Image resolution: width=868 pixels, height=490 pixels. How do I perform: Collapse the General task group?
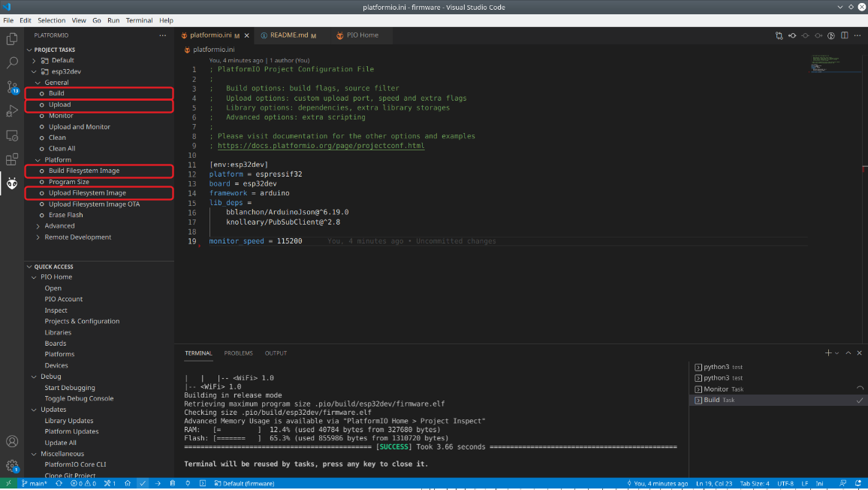click(x=38, y=83)
